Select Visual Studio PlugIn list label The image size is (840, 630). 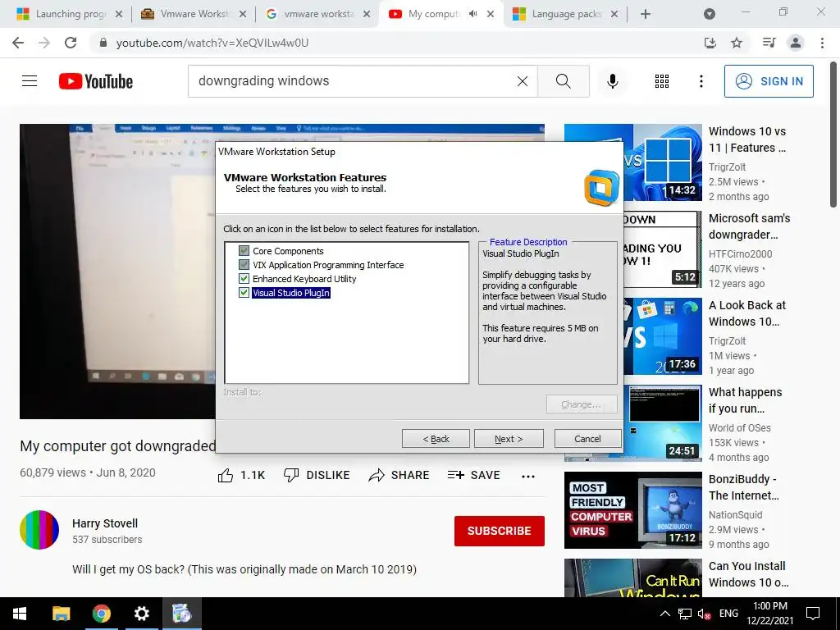point(291,293)
